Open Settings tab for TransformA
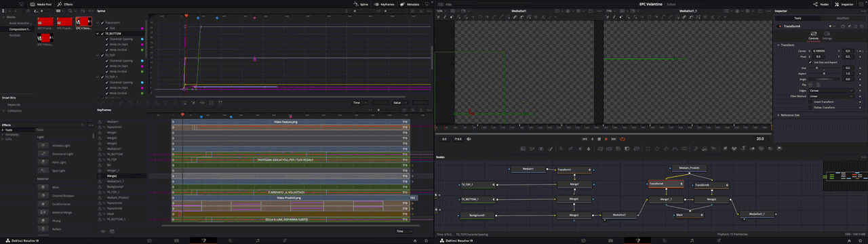The width and height of the screenshot is (868, 244). pyautogui.click(x=827, y=36)
